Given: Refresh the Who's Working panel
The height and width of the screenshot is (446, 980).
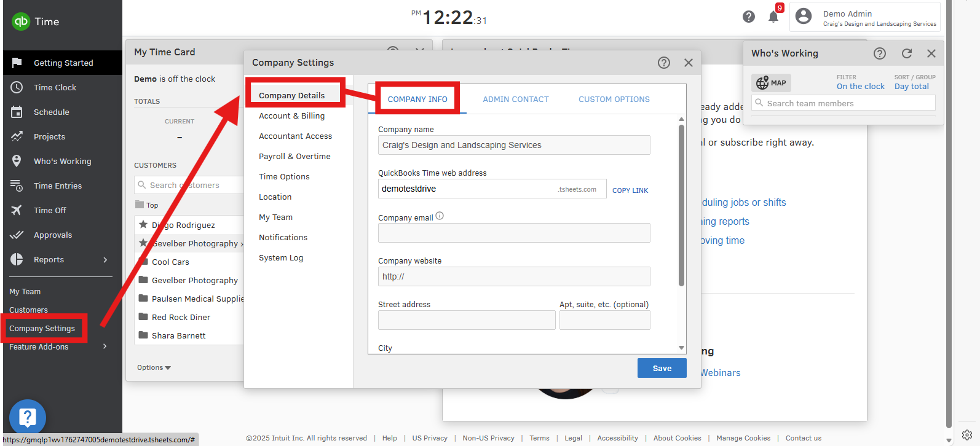Looking at the screenshot, I should [x=906, y=53].
